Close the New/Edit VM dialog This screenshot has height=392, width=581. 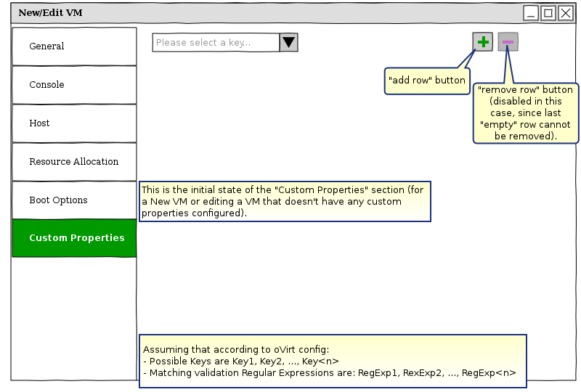tap(565, 13)
